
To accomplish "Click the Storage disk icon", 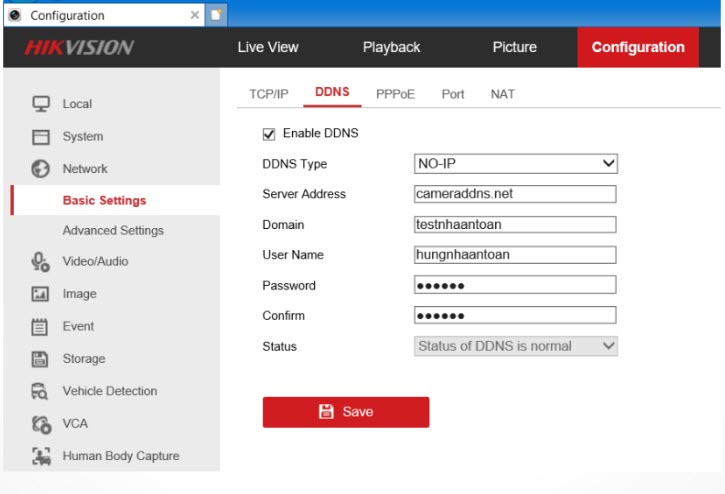I will click(x=41, y=359).
